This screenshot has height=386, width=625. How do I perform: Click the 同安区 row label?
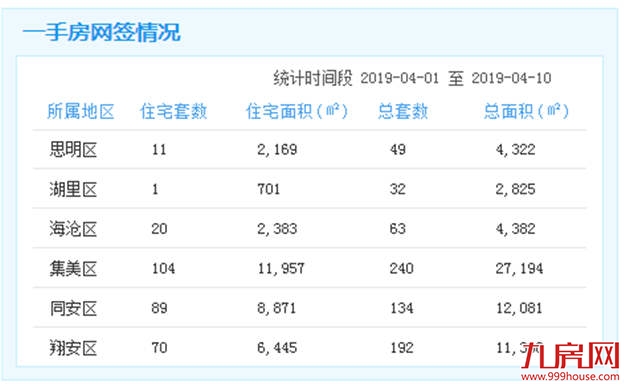coord(73,309)
